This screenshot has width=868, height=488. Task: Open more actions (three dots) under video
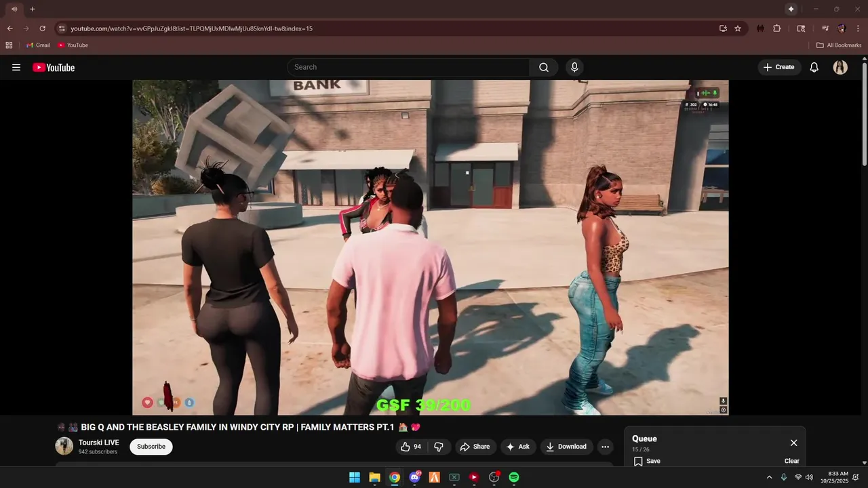605,447
